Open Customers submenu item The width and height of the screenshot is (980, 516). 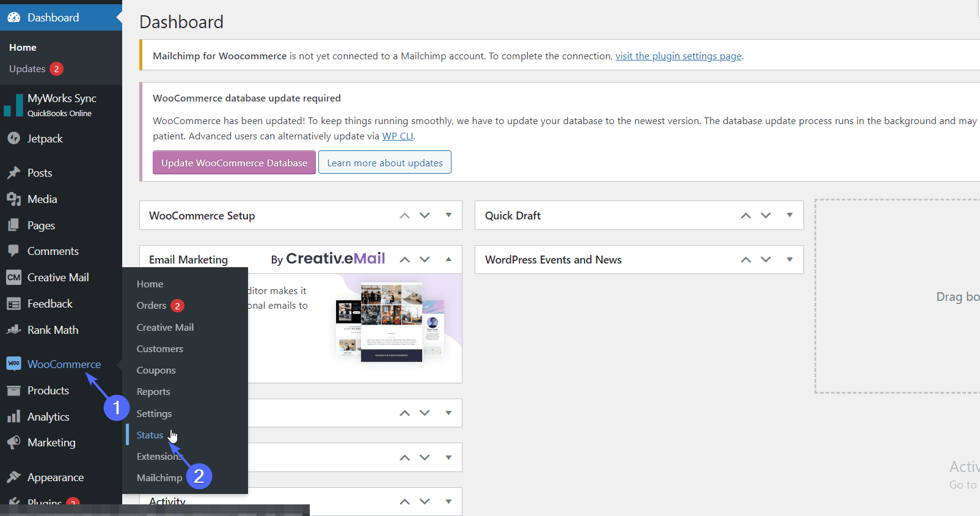(159, 349)
